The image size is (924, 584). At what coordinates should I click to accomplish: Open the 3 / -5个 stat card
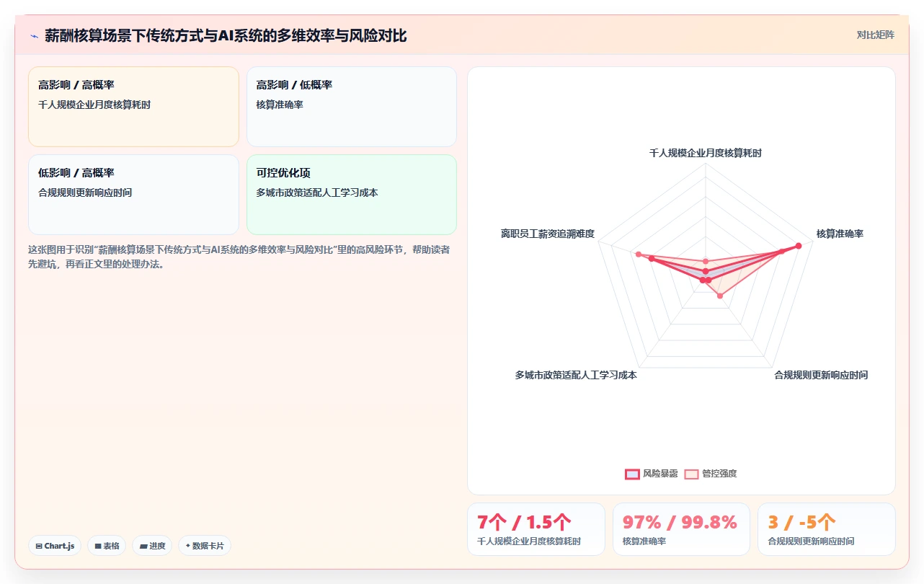826,529
